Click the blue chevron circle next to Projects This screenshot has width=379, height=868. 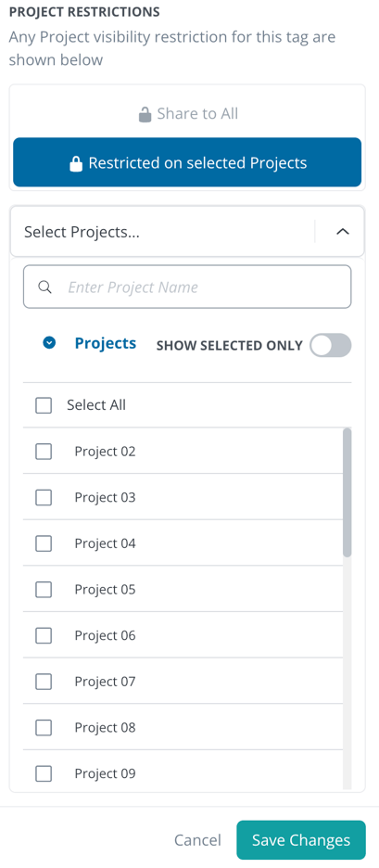49,343
